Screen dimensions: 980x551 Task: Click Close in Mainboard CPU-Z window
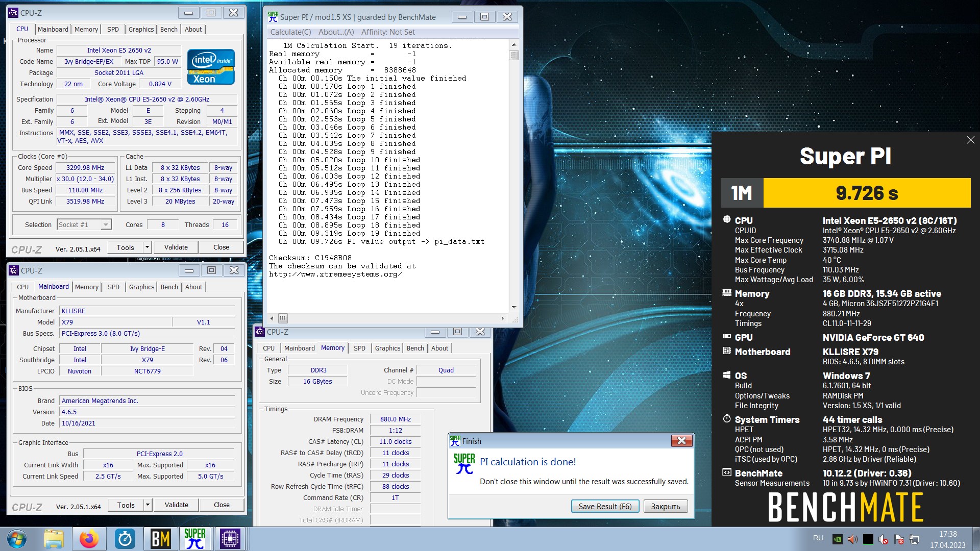(x=222, y=505)
